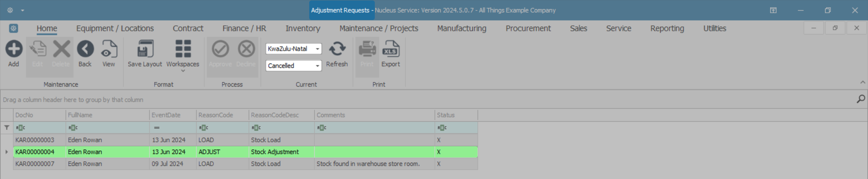Image resolution: width=868 pixels, height=179 pixels.
Task: Open the View document icon
Action: [108, 49]
